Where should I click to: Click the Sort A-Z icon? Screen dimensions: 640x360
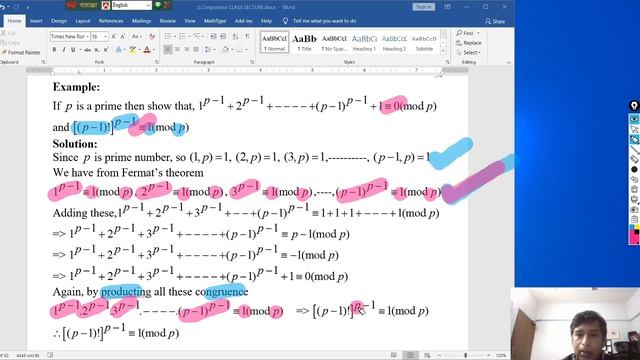236,36
